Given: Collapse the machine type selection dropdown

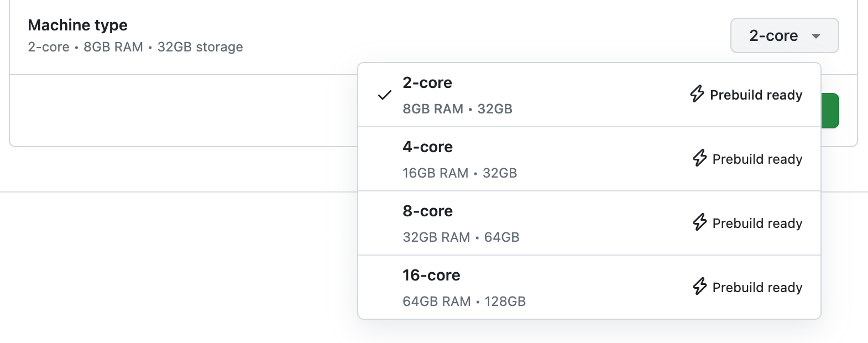Looking at the screenshot, I should point(785,35).
